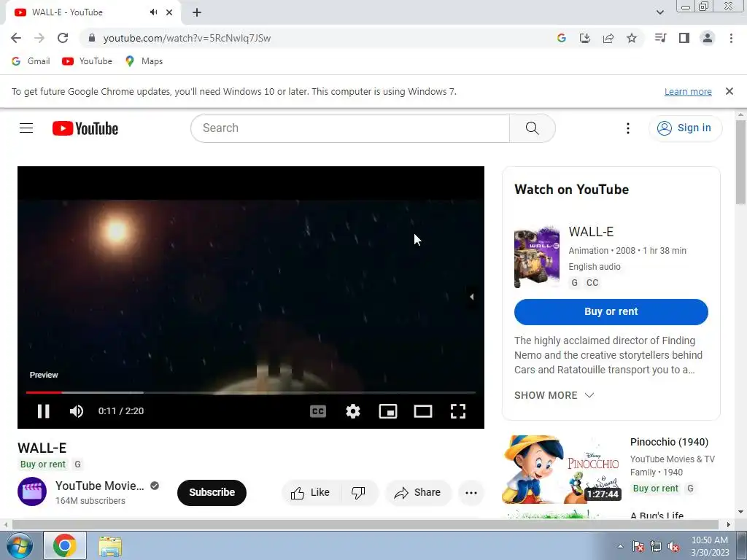This screenshot has width=747, height=560.
Task: Open the Chrome profile avatar
Action: (708, 38)
